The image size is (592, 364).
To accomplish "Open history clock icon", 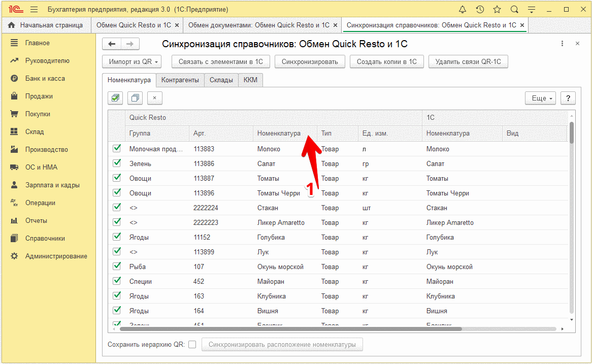I will pyautogui.click(x=480, y=10).
